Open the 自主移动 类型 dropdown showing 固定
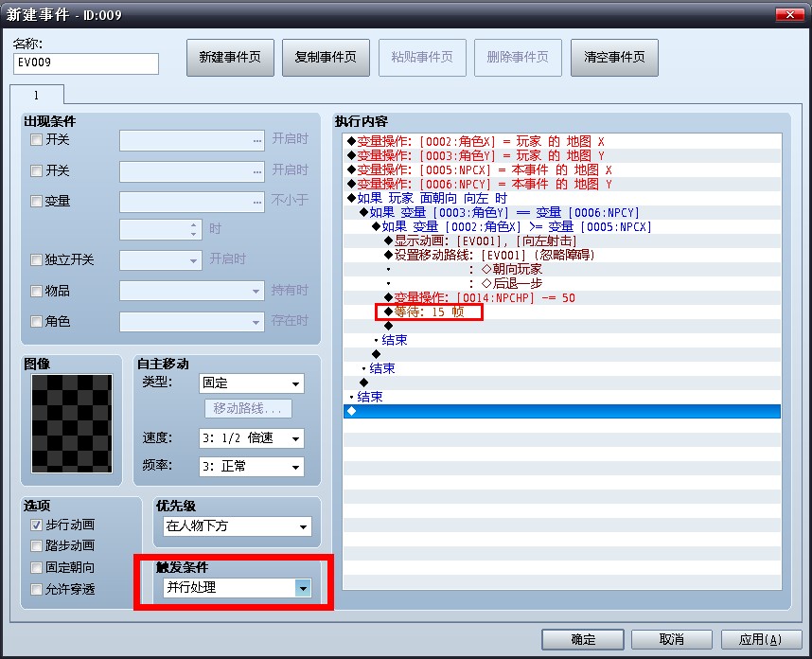 coord(252,383)
